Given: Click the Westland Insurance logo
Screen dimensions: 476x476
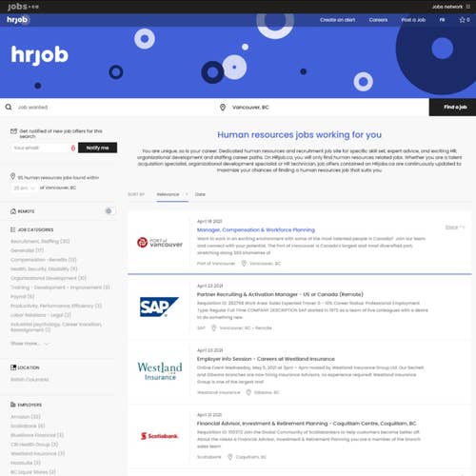Looking at the screenshot, I should (160, 371).
